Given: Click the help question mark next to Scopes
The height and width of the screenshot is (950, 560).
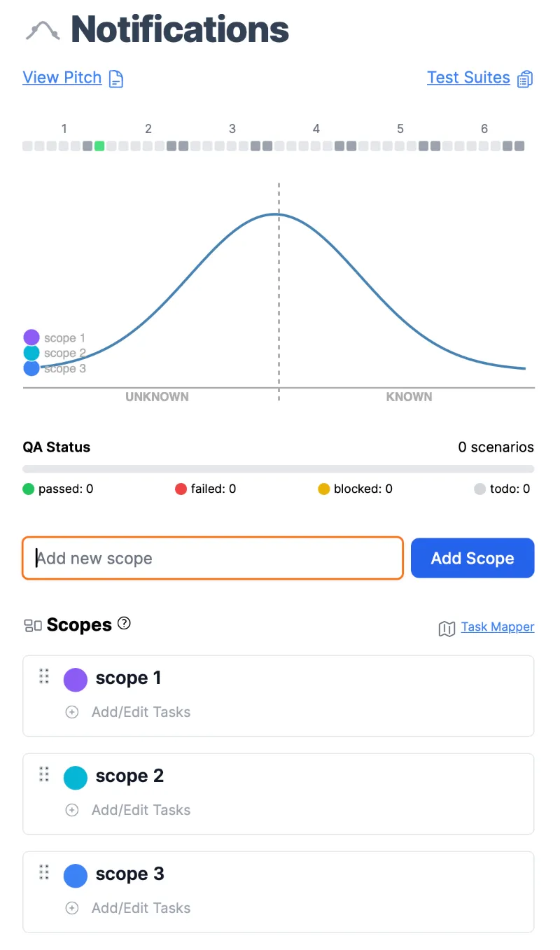Looking at the screenshot, I should pos(124,623).
